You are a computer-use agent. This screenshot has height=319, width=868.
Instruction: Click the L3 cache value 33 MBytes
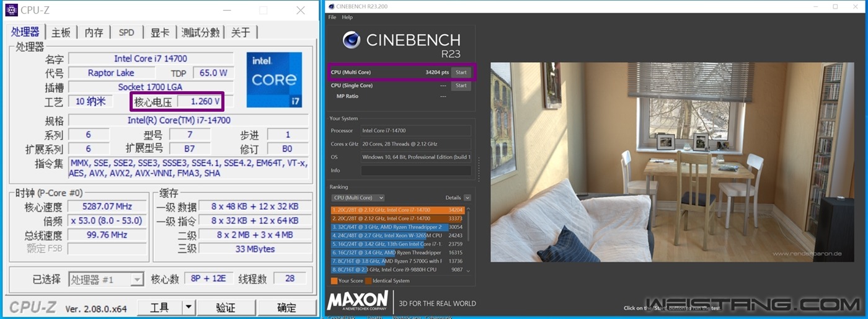click(255, 249)
